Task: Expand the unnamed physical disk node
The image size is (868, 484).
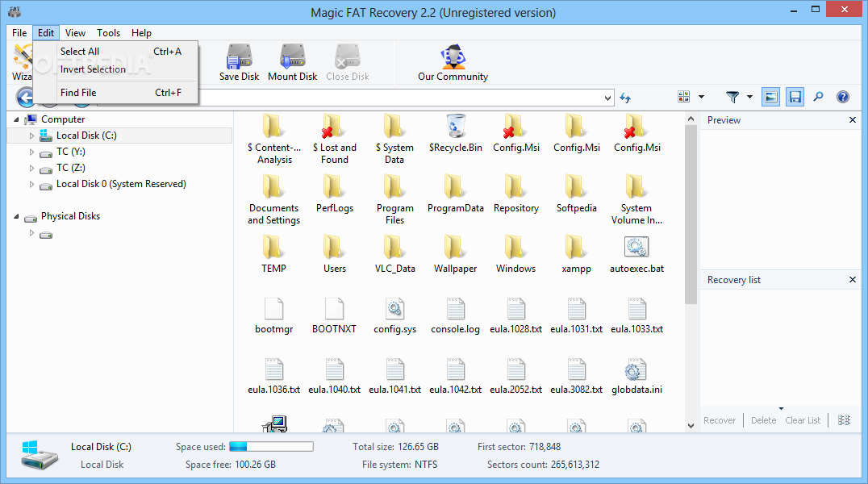Action: click(31, 233)
